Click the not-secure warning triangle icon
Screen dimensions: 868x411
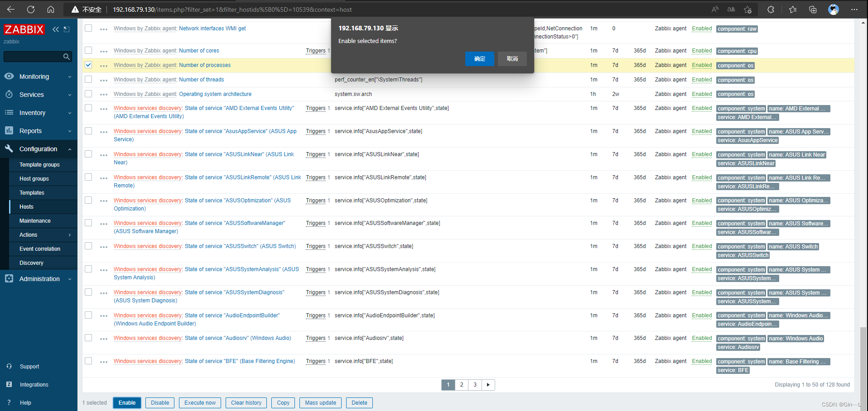tap(75, 10)
